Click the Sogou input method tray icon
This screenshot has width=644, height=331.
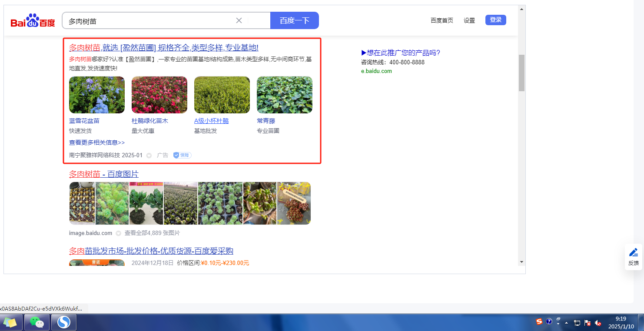(539, 321)
